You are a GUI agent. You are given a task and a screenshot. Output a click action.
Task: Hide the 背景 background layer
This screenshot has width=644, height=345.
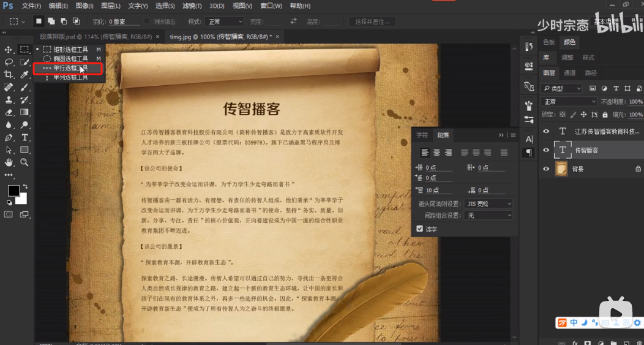(x=546, y=169)
